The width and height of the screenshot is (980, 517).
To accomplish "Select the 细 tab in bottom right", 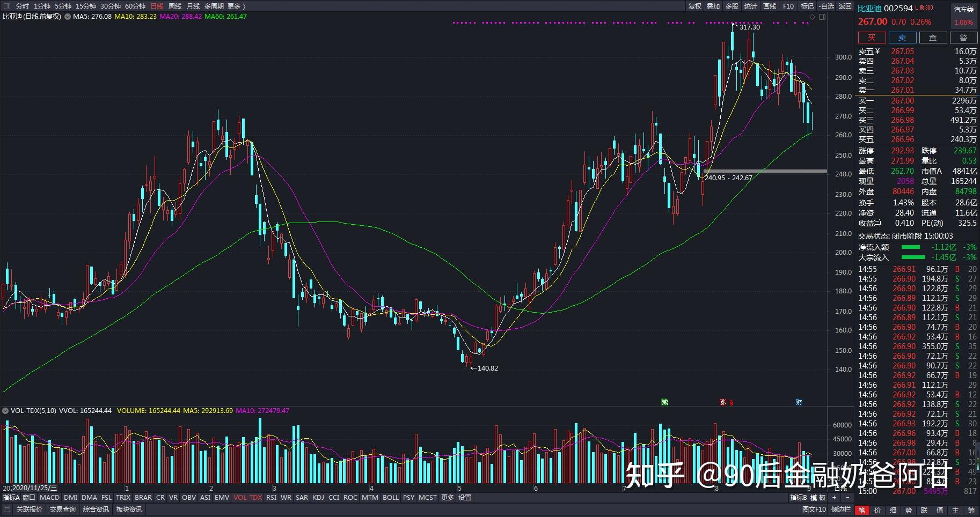I will [x=893, y=510].
